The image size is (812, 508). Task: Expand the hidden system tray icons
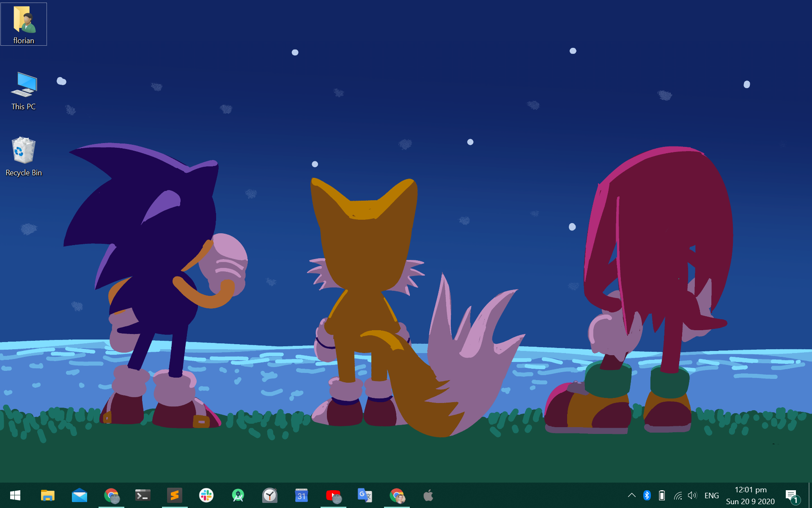(x=631, y=495)
